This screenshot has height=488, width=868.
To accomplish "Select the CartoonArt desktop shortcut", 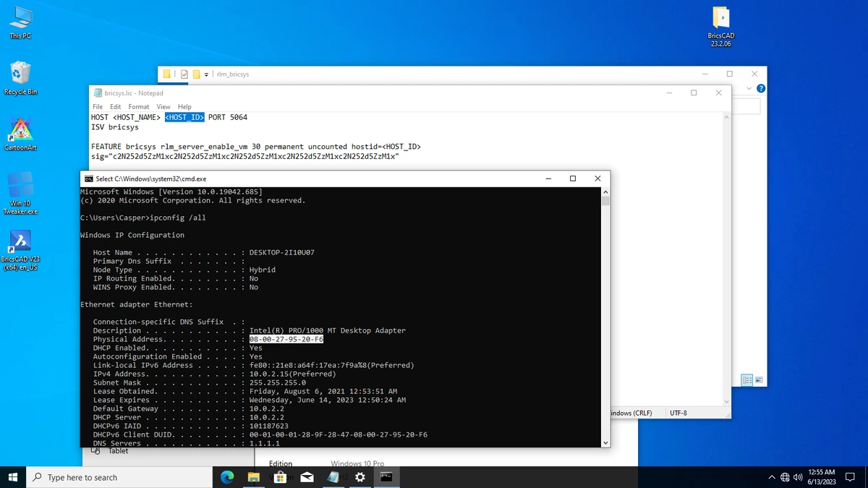I will (x=20, y=134).
